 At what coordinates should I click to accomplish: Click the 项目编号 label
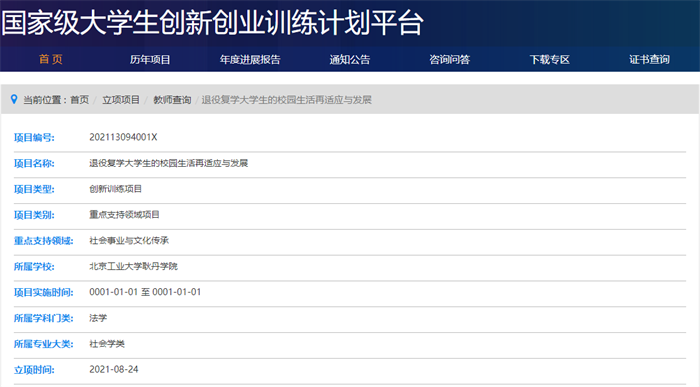[34, 137]
